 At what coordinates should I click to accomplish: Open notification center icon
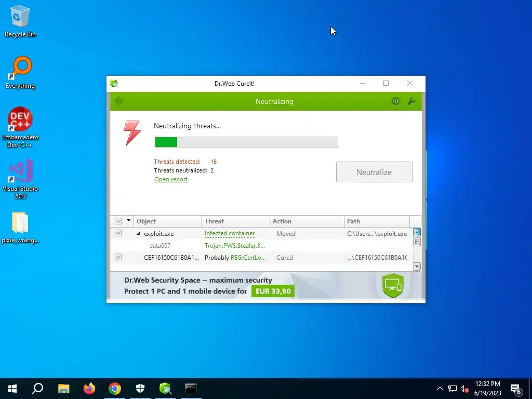[x=516, y=390]
